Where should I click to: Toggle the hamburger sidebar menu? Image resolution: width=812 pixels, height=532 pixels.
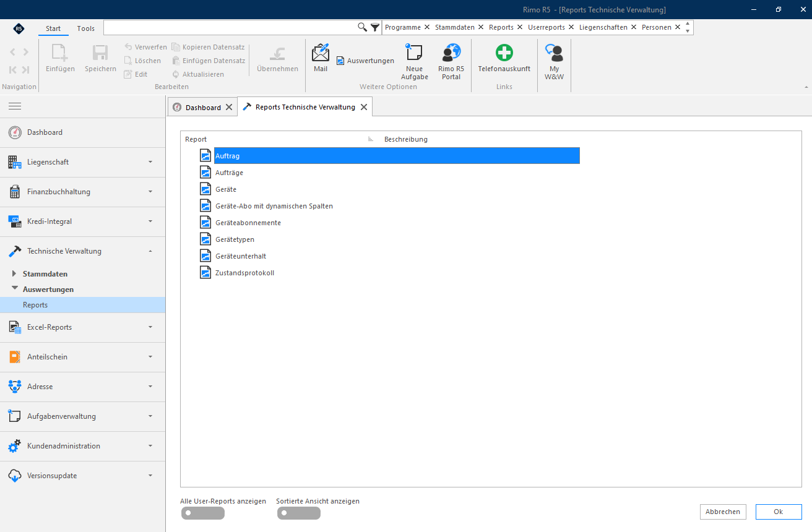pyautogui.click(x=15, y=106)
